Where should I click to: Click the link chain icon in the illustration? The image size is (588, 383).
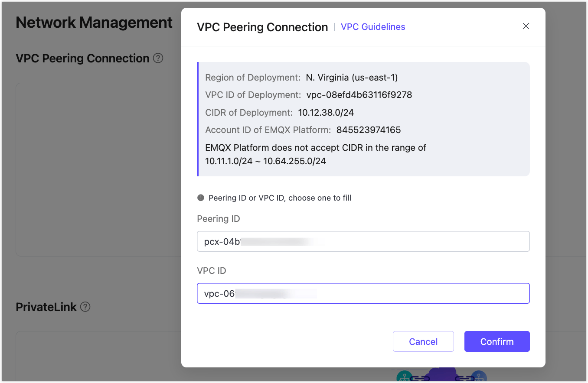[420, 378]
